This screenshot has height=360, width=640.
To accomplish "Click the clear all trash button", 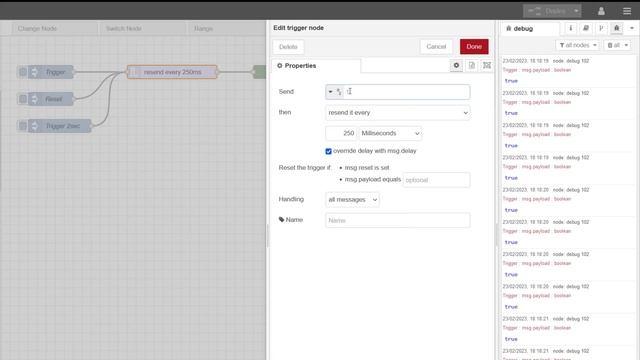I will pos(614,45).
